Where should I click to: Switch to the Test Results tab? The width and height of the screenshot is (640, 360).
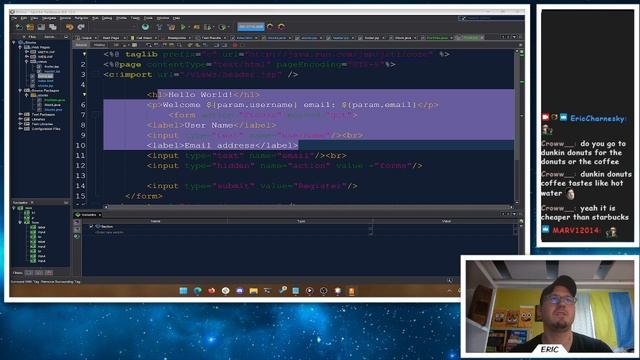(x=211, y=38)
